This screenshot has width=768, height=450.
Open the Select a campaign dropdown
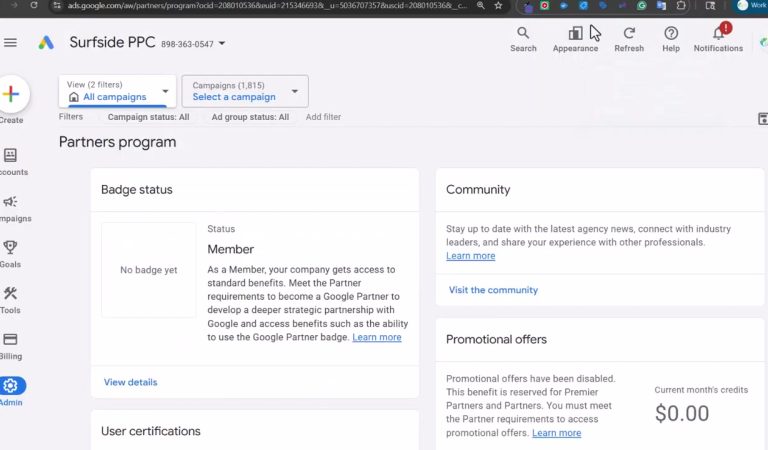[x=245, y=91]
